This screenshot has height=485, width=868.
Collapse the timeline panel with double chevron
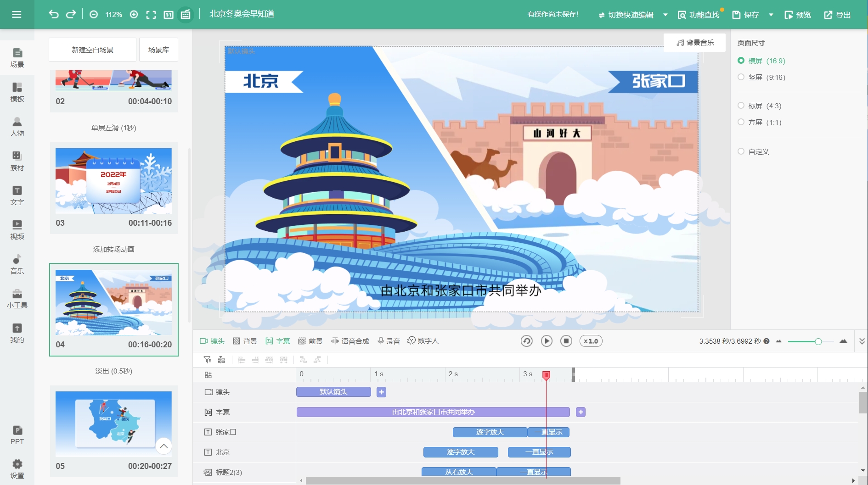point(862,341)
